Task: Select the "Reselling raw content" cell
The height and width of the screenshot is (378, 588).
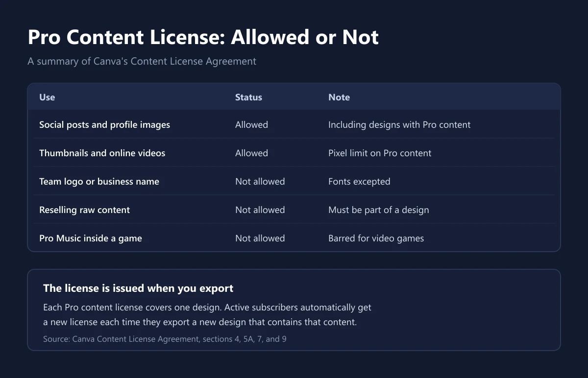Action: coord(85,210)
